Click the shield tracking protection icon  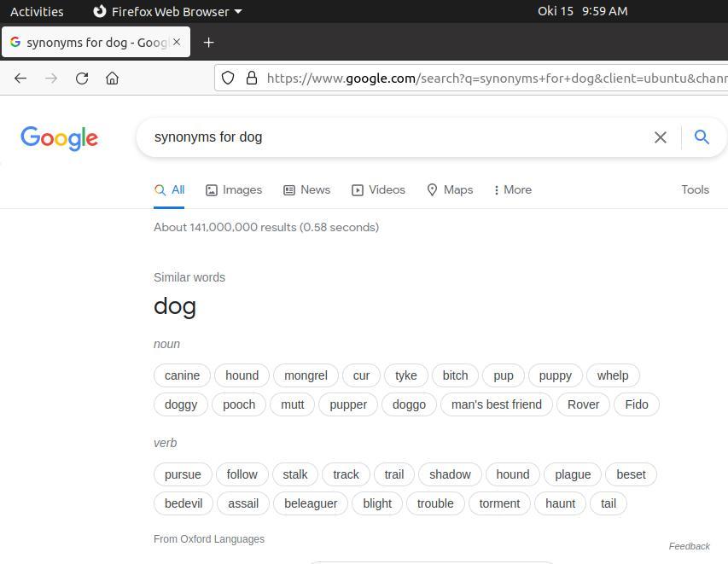click(x=228, y=78)
